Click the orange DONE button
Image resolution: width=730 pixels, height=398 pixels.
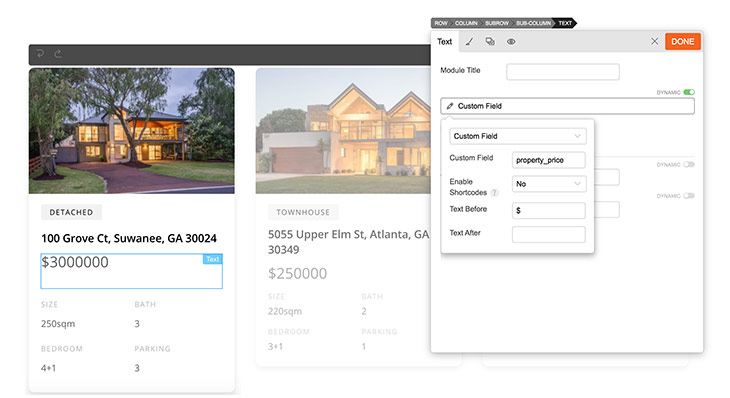point(683,41)
